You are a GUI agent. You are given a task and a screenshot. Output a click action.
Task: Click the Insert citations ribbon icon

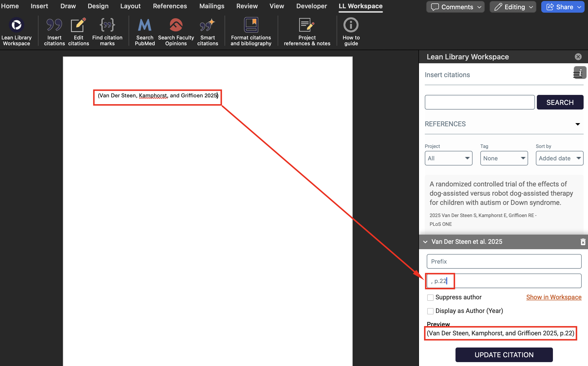tap(54, 25)
